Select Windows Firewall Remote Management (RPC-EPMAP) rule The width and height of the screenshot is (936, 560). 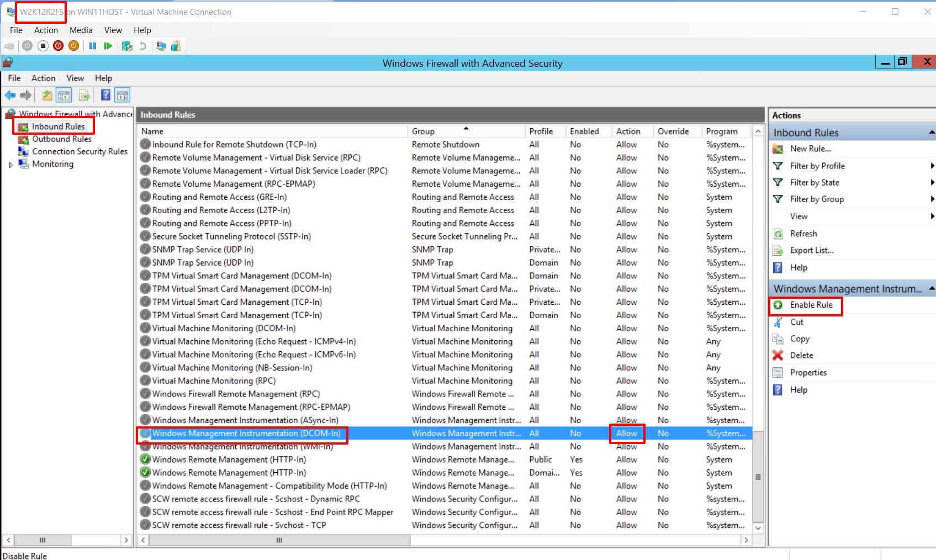(445, 407)
